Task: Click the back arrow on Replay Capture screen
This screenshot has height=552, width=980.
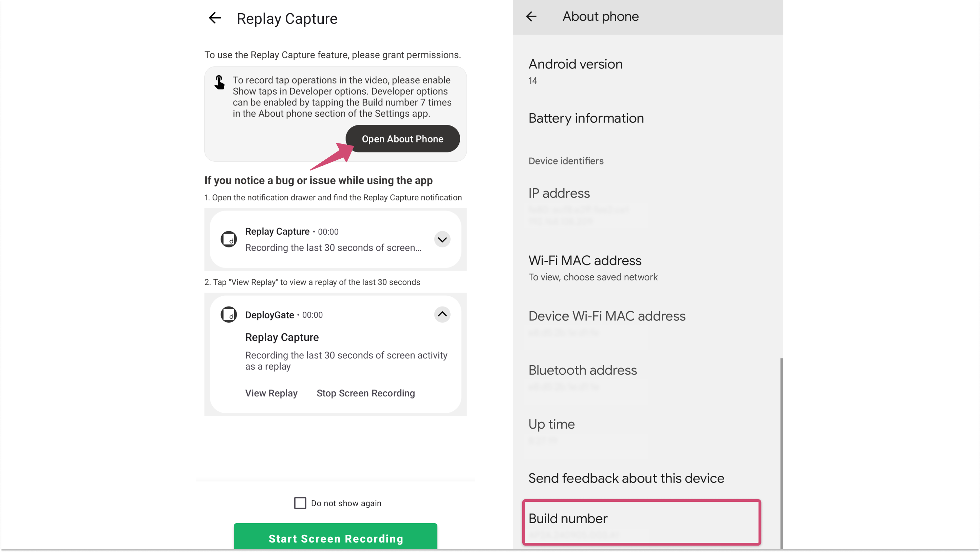Action: click(x=215, y=18)
